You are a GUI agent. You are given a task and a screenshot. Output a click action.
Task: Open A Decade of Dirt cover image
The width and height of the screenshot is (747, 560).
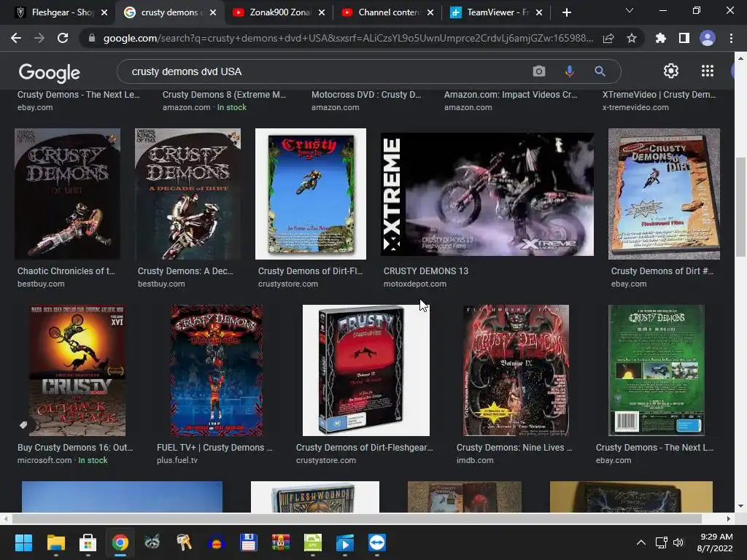(187, 194)
